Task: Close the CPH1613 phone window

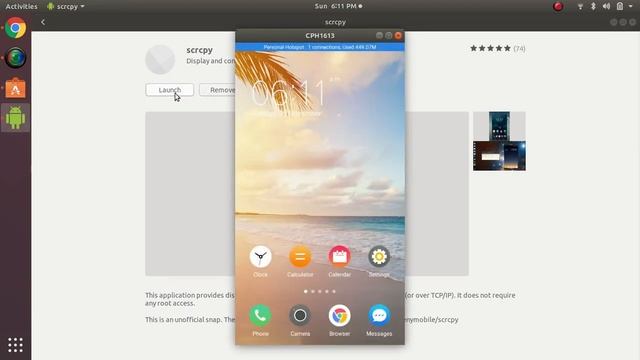Action: (398, 36)
